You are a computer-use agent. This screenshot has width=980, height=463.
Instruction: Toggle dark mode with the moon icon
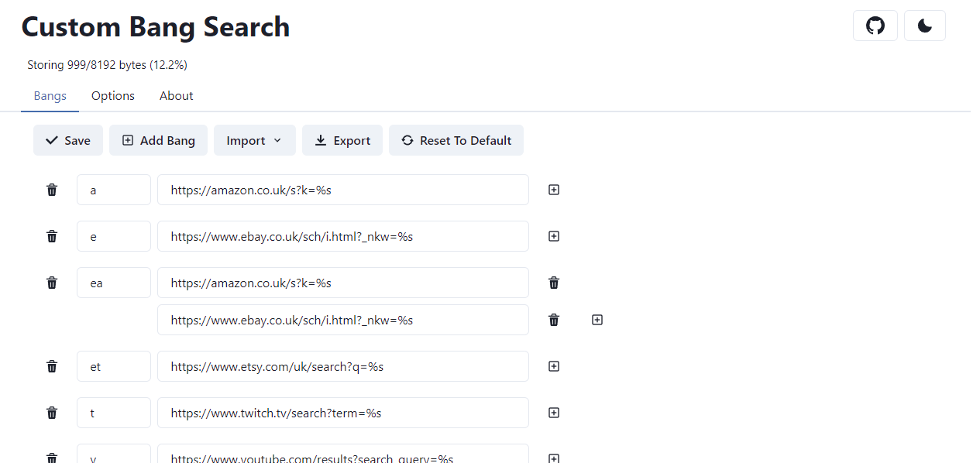coord(924,25)
